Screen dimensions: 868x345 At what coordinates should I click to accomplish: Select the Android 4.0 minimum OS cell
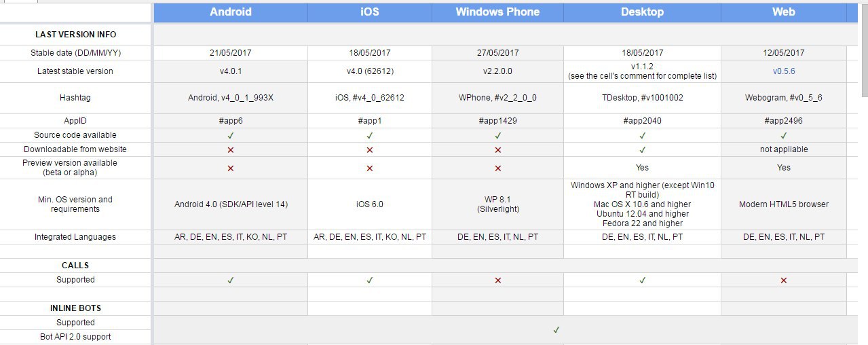[231, 204]
